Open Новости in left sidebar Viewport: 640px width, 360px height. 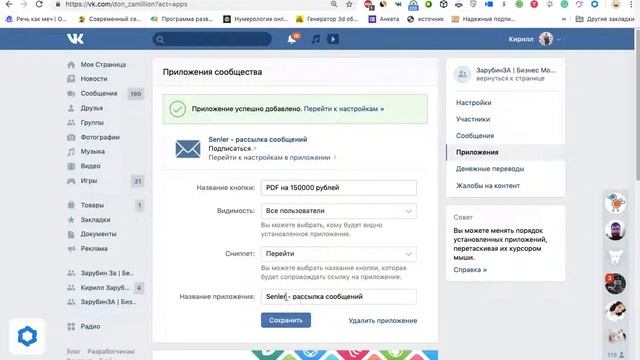click(x=94, y=78)
